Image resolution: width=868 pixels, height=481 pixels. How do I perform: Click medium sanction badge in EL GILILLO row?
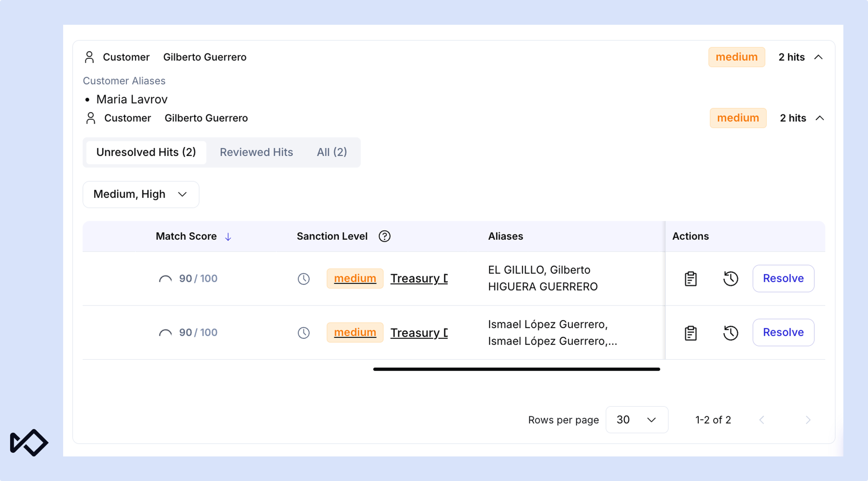pos(355,278)
